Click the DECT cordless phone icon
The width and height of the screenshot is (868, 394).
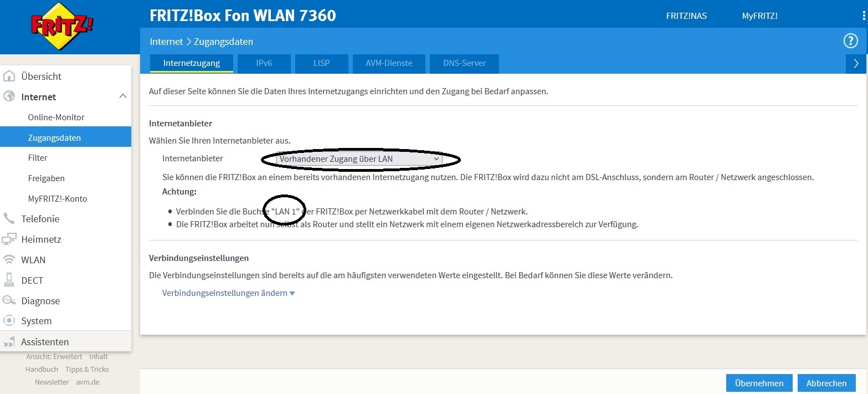(x=9, y=280)
